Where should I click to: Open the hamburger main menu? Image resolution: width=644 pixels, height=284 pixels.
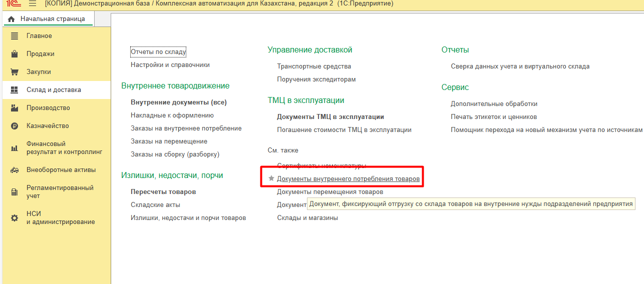(33, 3)
